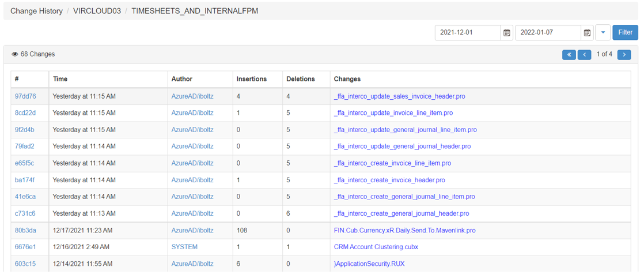
Task: Click the start date field 2021-12-01
Action: [x=467, y=33]
